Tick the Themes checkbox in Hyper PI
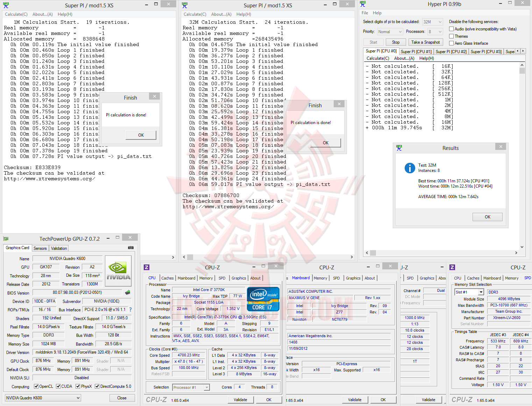 coord(452,36)
